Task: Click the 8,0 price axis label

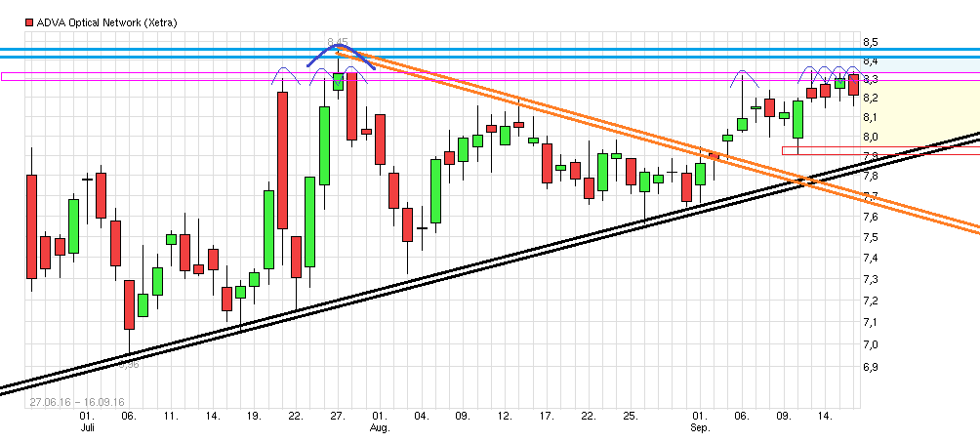Action: click(870, 137)
